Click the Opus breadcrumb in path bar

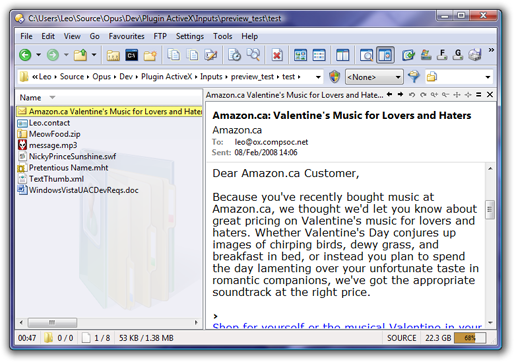(x=101, y=77)
